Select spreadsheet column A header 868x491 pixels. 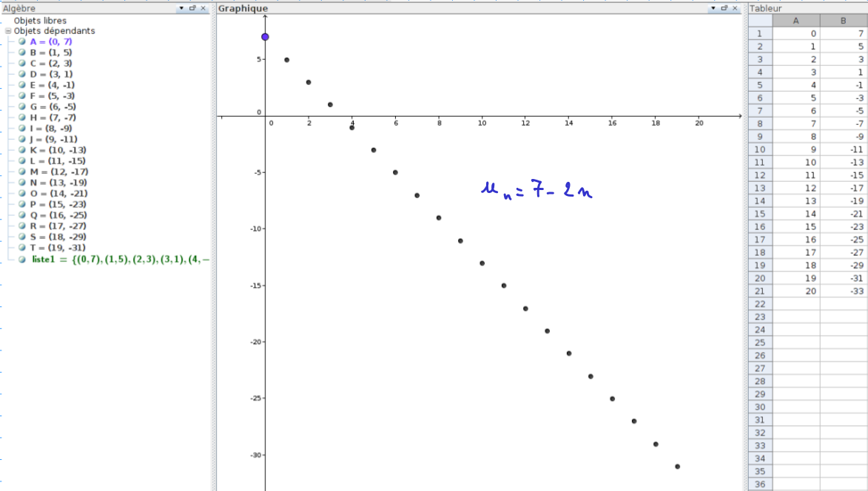[796, 21]
